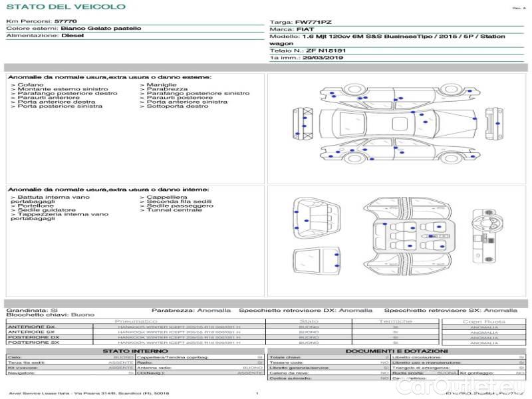
Task: Click the dashboard steering wheel diagram
Action: point(484,221)
